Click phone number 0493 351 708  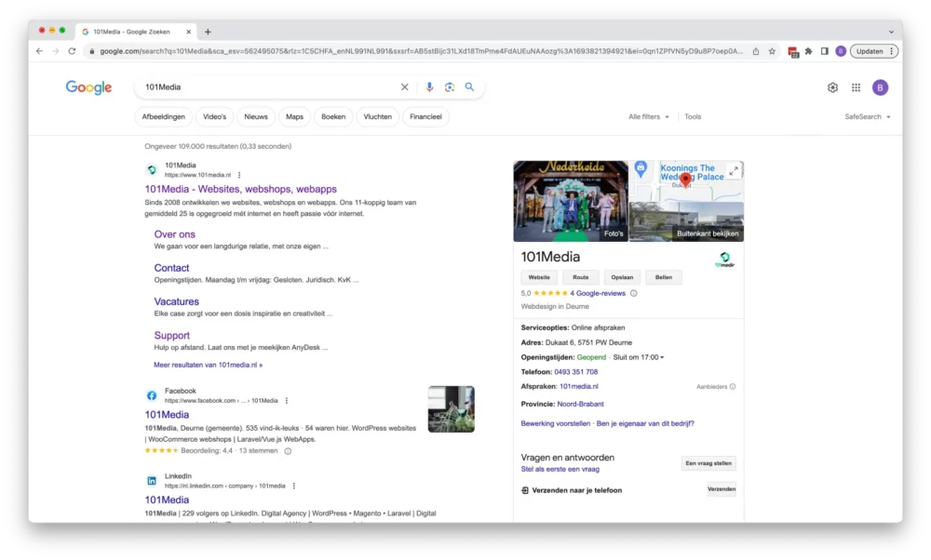point(576,372)
